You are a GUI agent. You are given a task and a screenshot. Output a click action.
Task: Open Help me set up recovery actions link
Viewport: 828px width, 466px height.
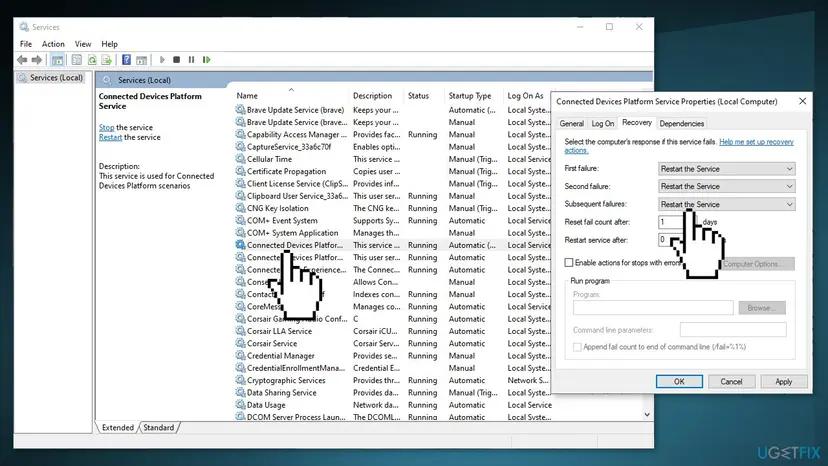tap(756, 142)
